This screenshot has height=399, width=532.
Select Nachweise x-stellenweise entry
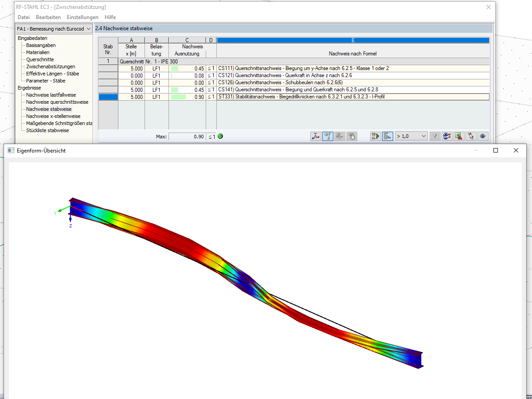[x=53, y=116]
